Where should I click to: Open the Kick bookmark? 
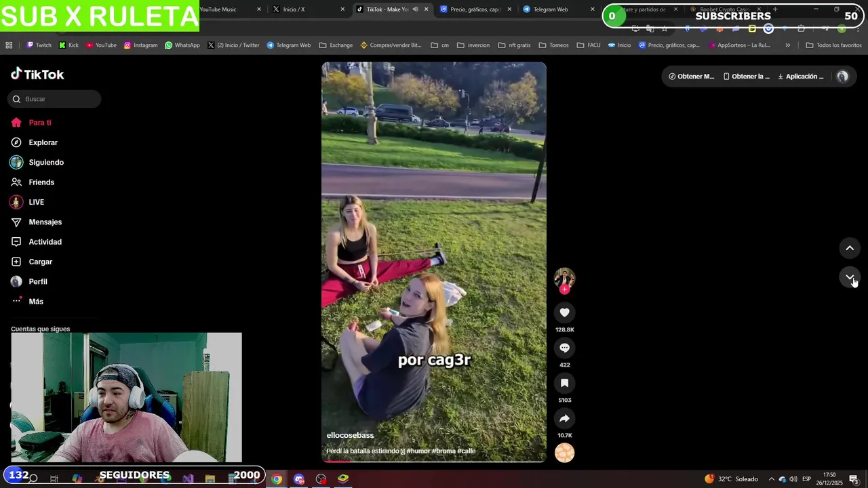coord(68,45)
